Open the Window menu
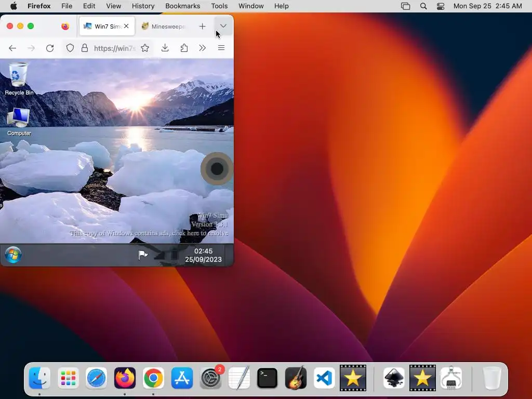Viewport: 532px width, 399px height. [x=251, y=6]
